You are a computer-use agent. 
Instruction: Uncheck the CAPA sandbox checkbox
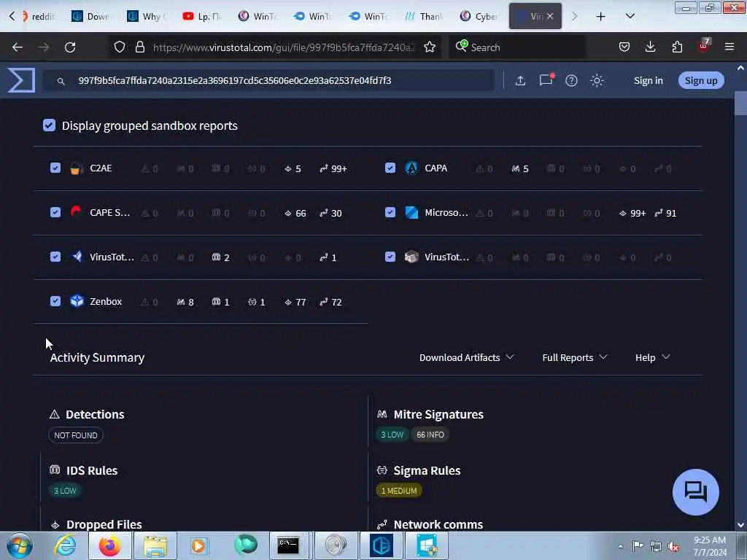click(x=390, y=168)
